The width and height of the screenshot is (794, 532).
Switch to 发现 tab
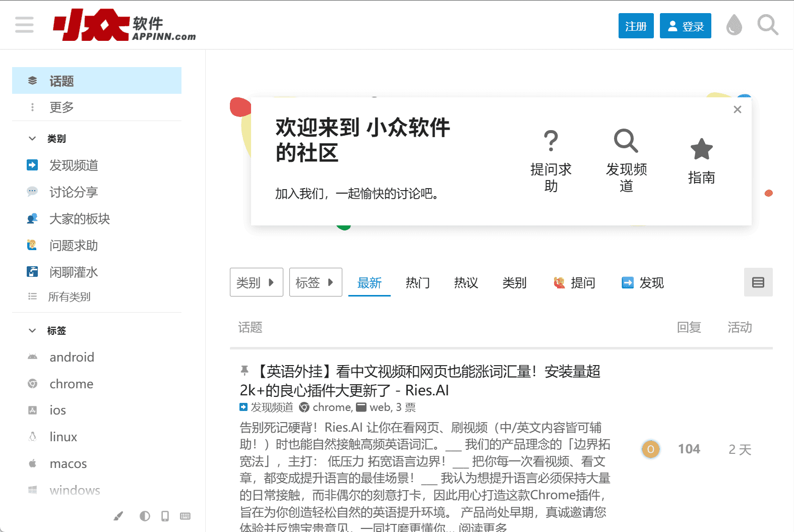click(643, 282)
